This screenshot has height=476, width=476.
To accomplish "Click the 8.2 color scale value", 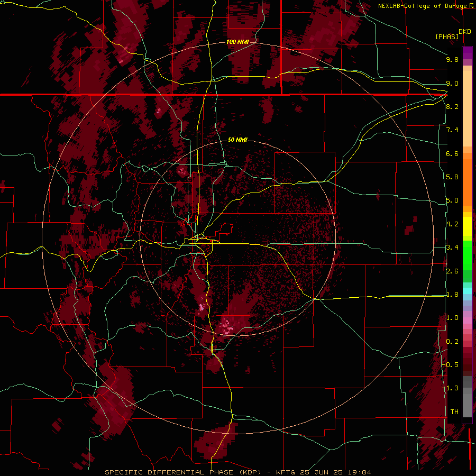I will pos(452,106).
